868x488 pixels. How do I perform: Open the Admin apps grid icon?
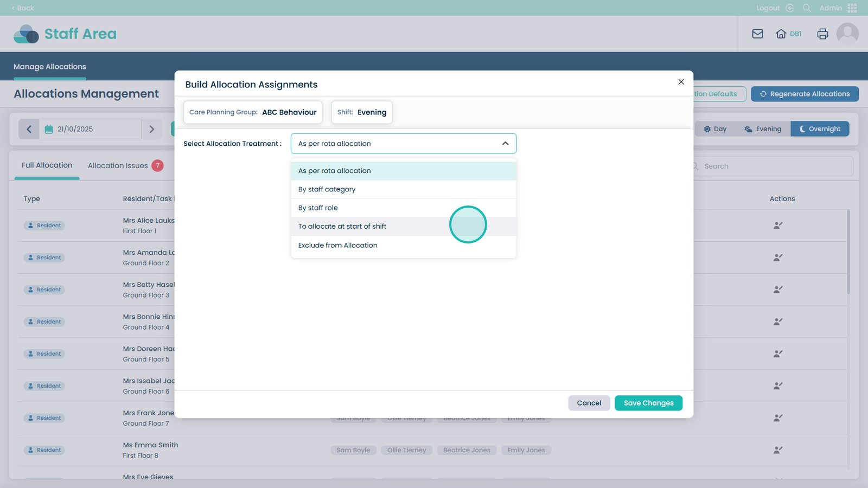(x=852, y=8)
